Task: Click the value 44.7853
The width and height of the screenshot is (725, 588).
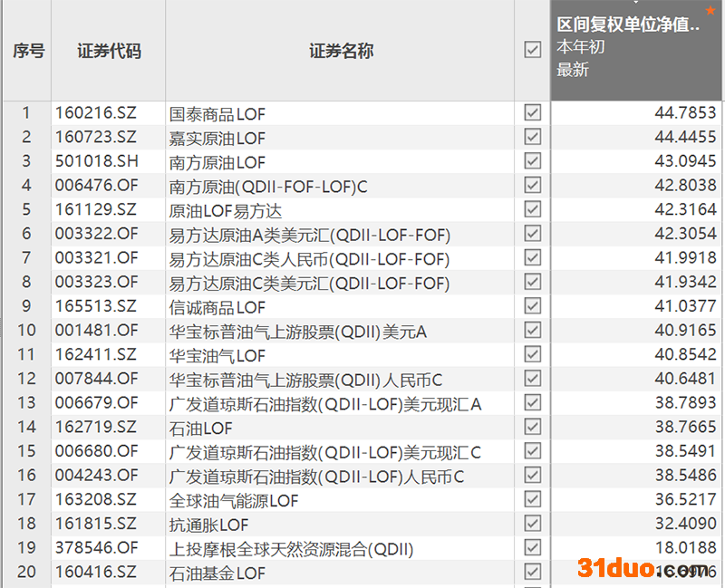Action: tap(685, 112)
